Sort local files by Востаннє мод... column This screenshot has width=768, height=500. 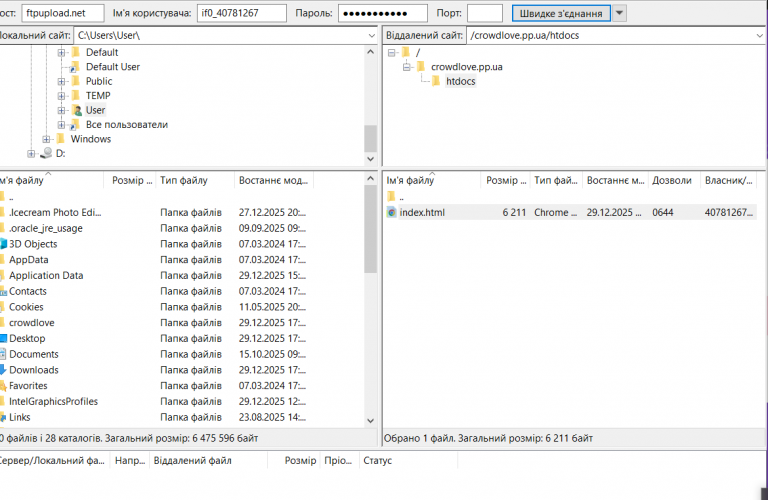[274, 181]
